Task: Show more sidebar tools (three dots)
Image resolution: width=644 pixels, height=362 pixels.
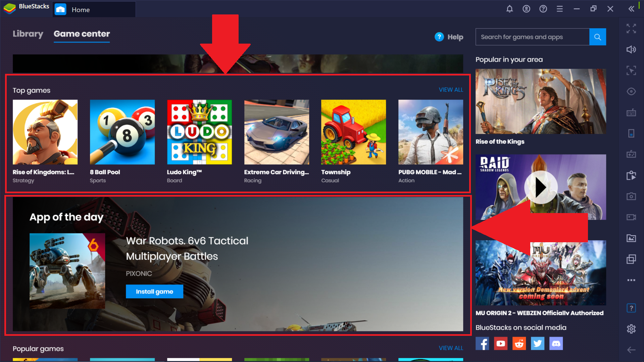Action: (x=631, y=280)
